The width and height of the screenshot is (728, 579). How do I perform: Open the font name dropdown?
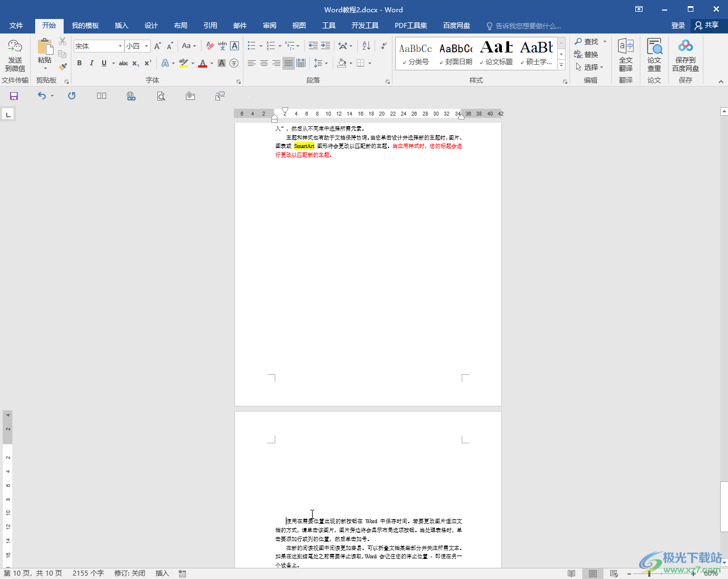pos(120,46)
